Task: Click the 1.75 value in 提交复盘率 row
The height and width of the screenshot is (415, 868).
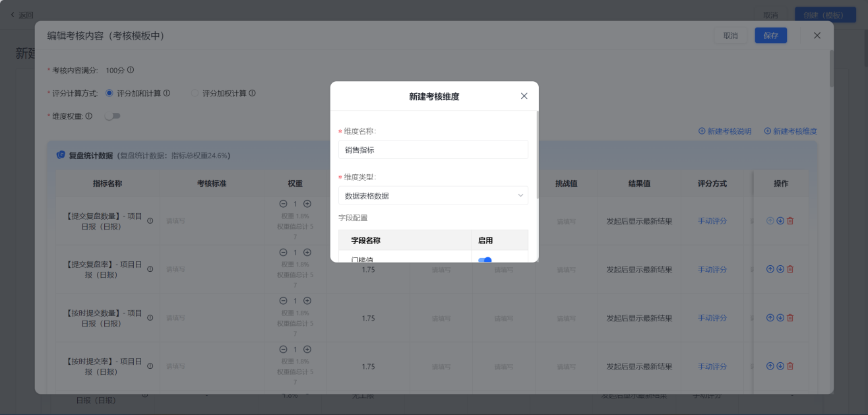Action: click(368, 269)
